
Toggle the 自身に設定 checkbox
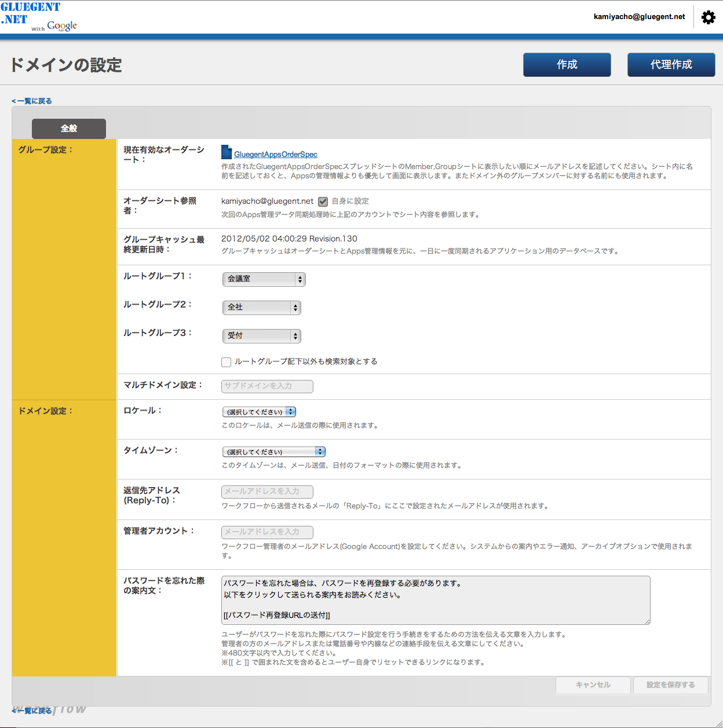323,202
